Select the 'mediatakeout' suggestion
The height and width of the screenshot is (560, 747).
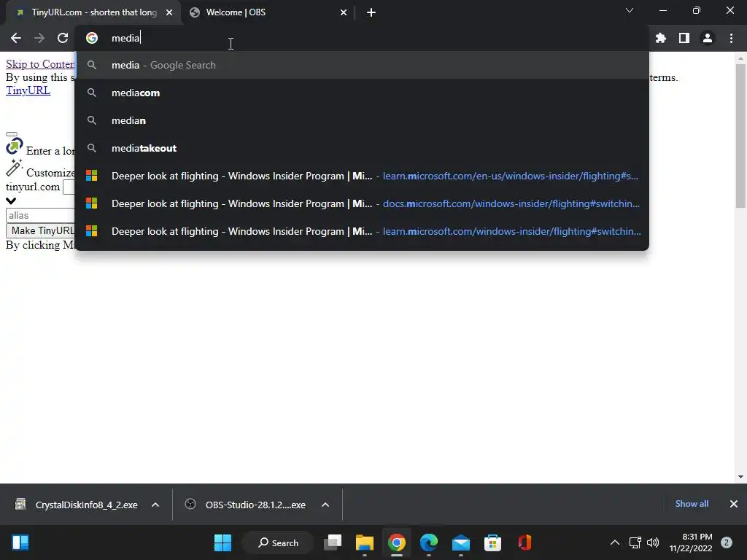[x=362, y=148]
